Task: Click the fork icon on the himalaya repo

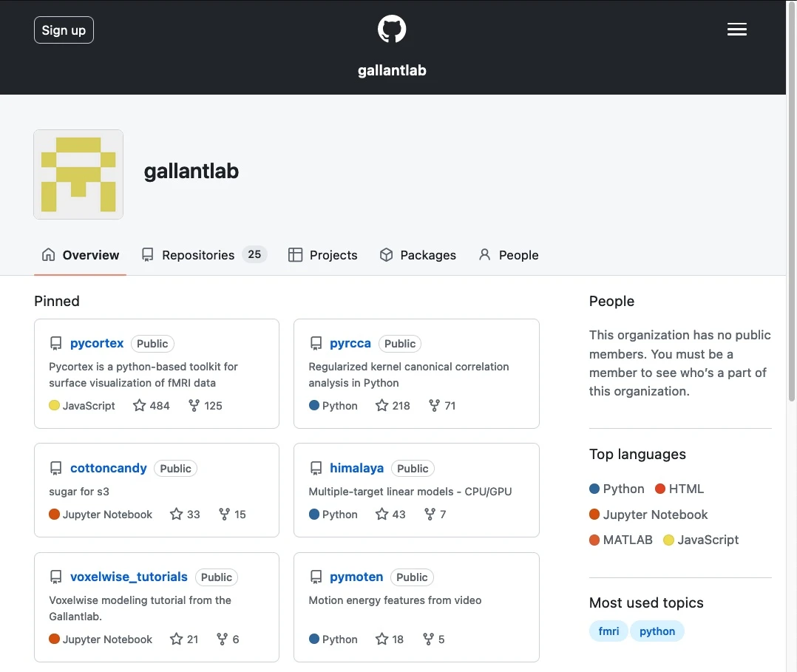Action: click(x=431, y=514)
